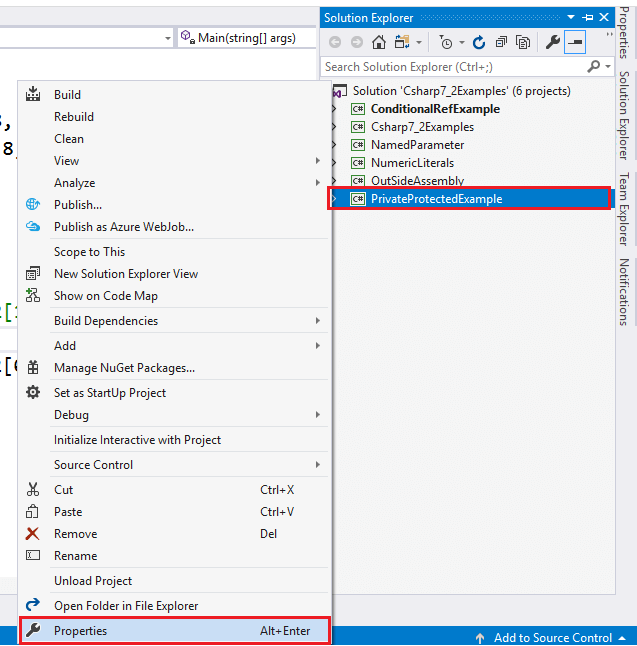Click the Forward arrow in Solution Explorer toolbar

[357, 42]
